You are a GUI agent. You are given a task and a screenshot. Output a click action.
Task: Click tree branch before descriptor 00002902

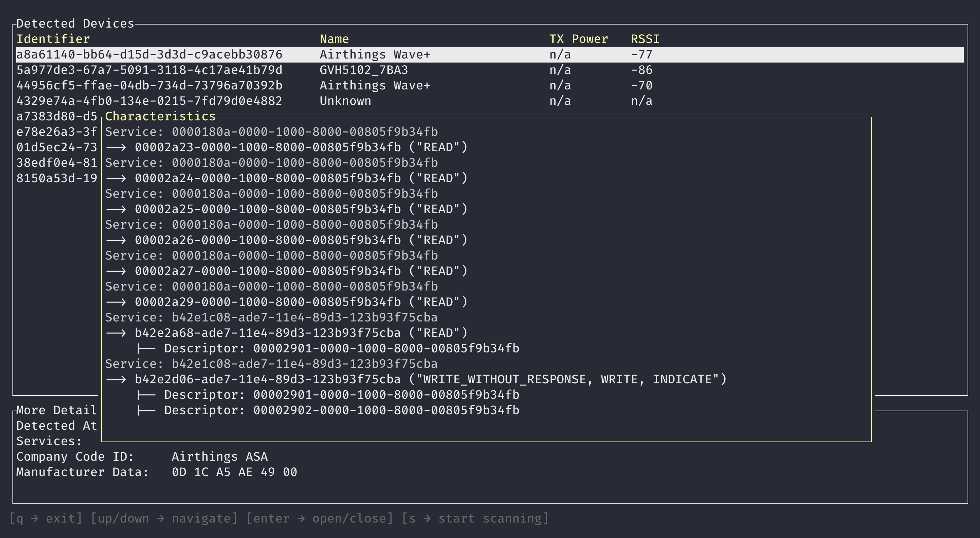pyautogui.click(x=146, y=411)
